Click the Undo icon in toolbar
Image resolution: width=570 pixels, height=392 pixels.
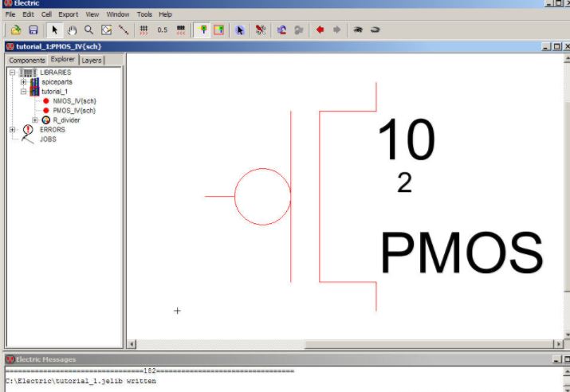coord(281,30)
